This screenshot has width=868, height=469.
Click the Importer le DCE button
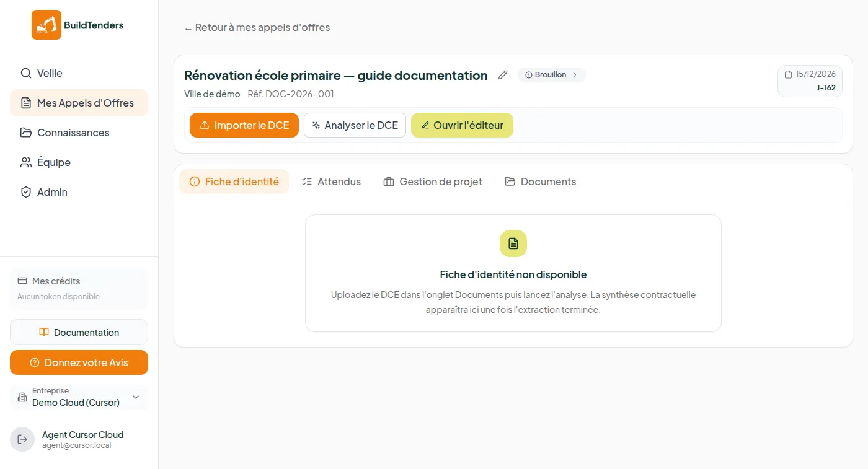[x=244, y=125]
